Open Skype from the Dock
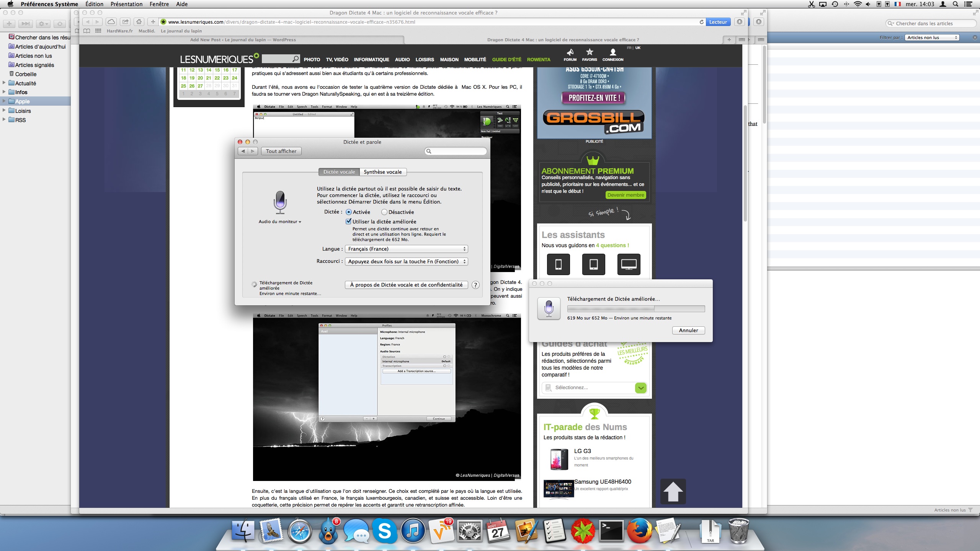Screen dimensions: 980x551 point(384,531)
